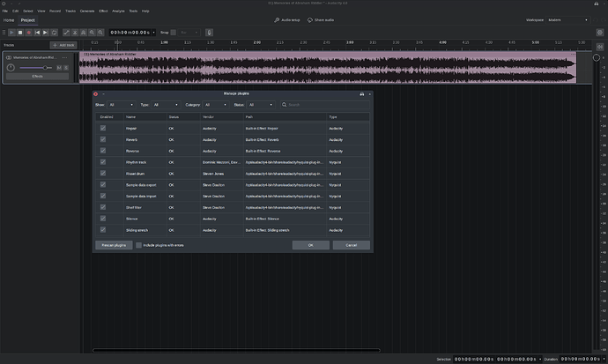The height and width of the screenshot is (364, 608).
Task: Start recording with the red Record button
Action: tap(29, 33)
